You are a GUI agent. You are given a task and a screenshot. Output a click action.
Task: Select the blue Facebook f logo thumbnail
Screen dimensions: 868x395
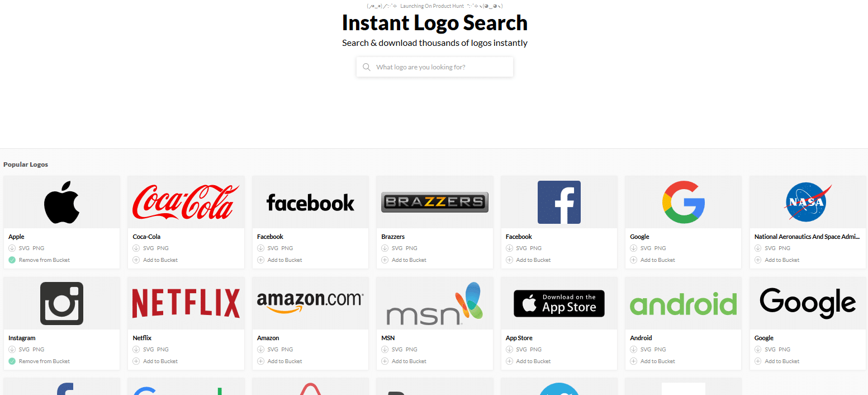pos(559,202)
